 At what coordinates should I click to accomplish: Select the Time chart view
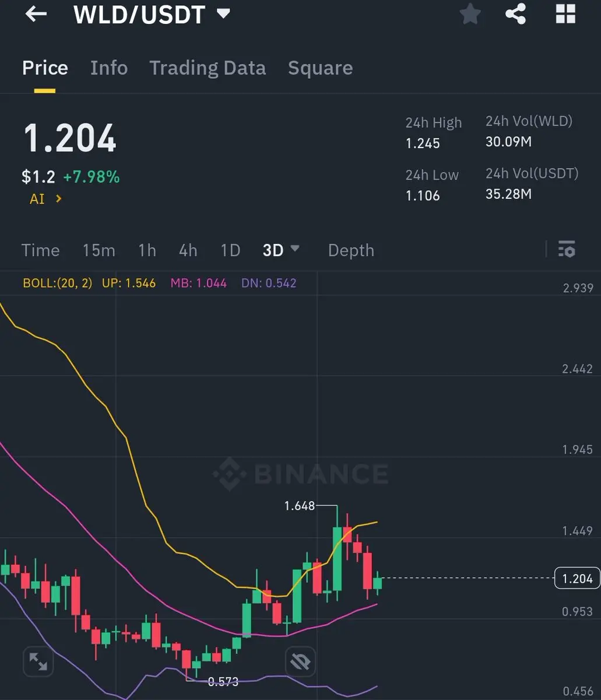click(40, 250)
